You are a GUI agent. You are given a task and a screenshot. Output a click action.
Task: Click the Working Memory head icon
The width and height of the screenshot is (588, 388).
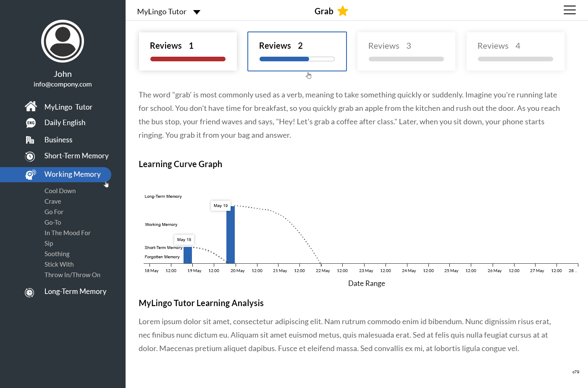tap(30, 174)
